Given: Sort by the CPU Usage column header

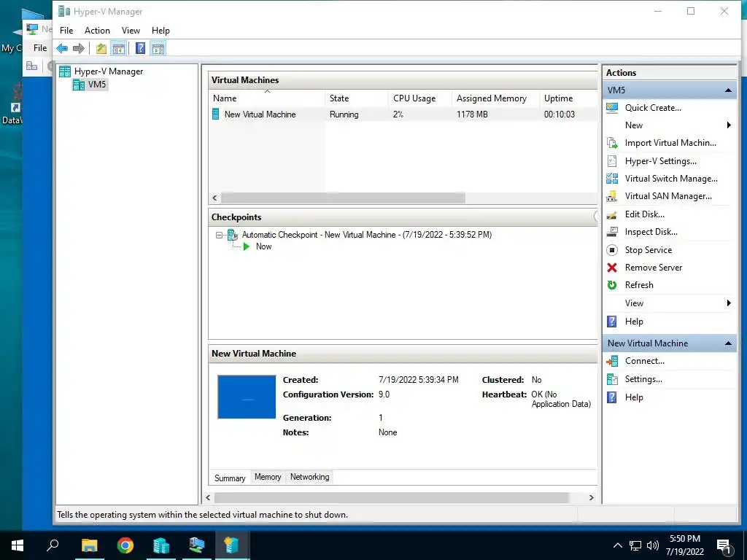Looking at the screenshot, I should pos(419,98).
